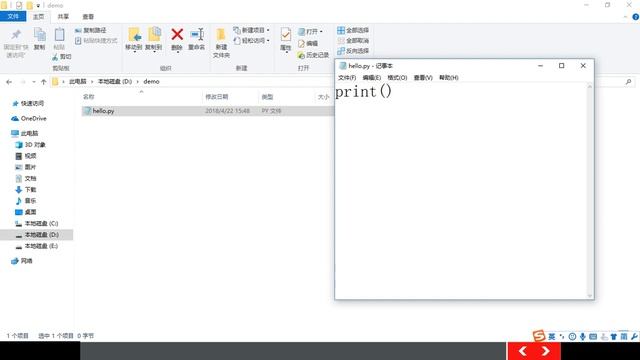The width and height of the screenshot is (640, 360).
Task: Open the recent locations dropdown by the navigation arrows
Action: [x=34, y=82]
